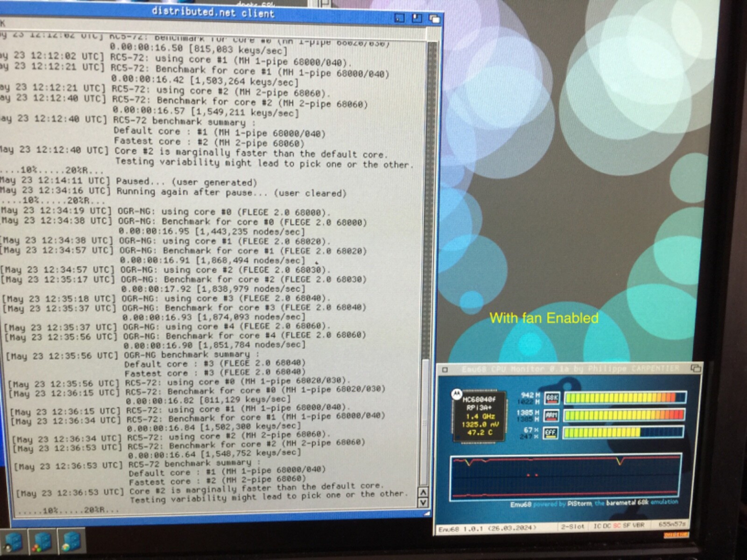
Task: Click the scroll up arrow in distributed.net client
Action: click(x=423, y=493)
